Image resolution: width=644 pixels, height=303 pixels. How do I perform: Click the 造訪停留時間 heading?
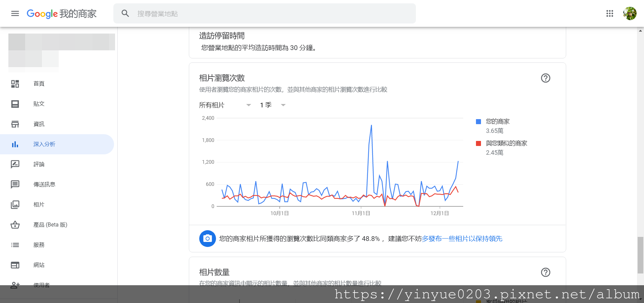pos(222,36)
